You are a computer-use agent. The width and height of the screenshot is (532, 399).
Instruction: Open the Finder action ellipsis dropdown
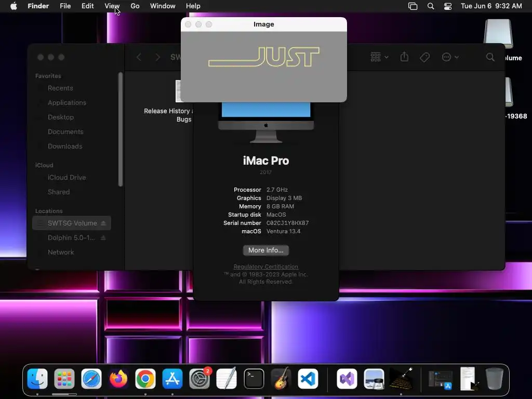(x=450, y=57)
